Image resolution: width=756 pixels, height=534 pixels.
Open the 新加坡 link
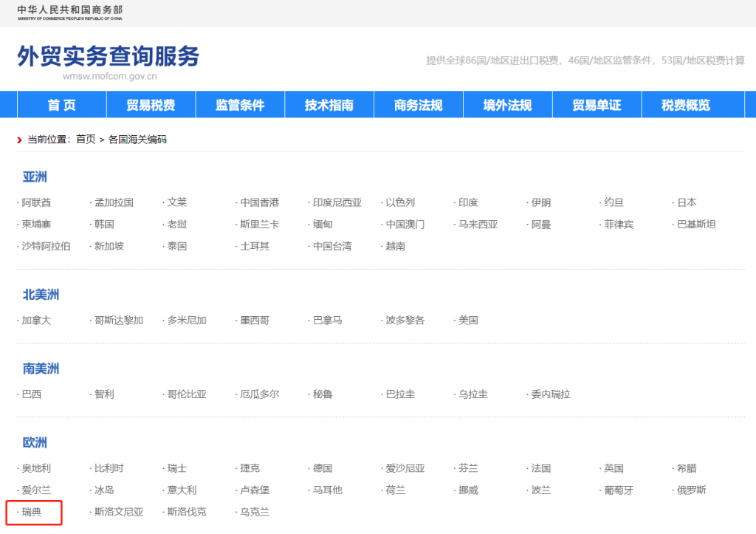pyautogui.click(x=109, y=246)
